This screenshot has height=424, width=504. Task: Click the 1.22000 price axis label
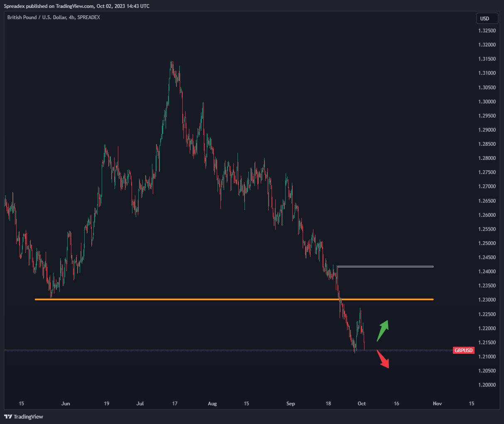pyautogui.click(x=487, y=328)
